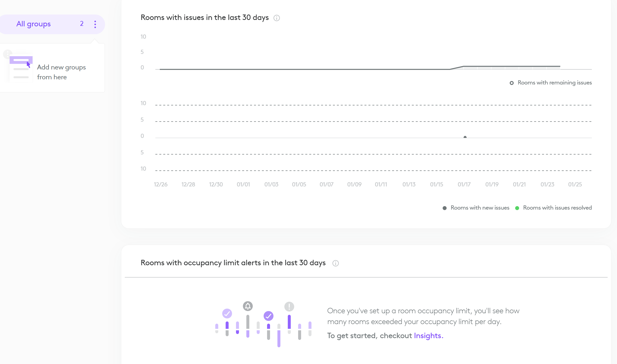Open the Insights link

pos(428,336)
